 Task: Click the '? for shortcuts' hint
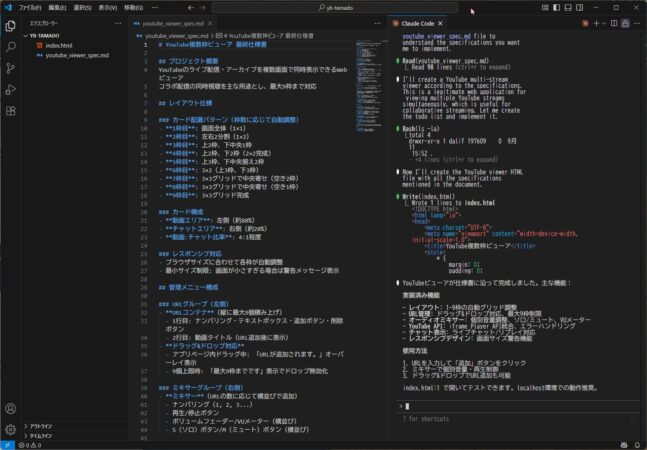425,419
